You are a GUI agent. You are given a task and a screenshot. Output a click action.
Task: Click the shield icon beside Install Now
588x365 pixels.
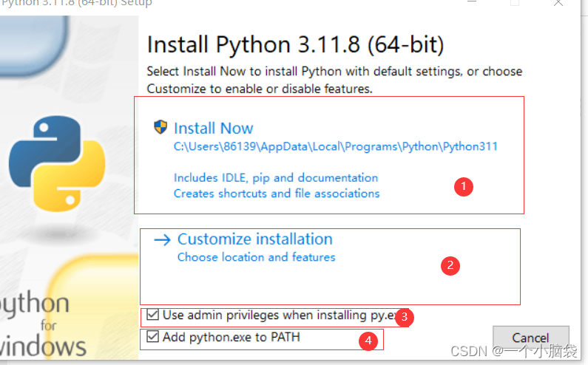click(x=160, y=127)
